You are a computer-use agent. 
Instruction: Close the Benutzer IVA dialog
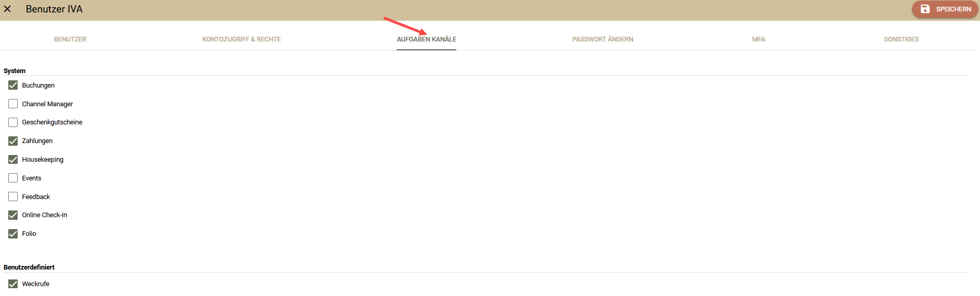[x=7, y=9]
